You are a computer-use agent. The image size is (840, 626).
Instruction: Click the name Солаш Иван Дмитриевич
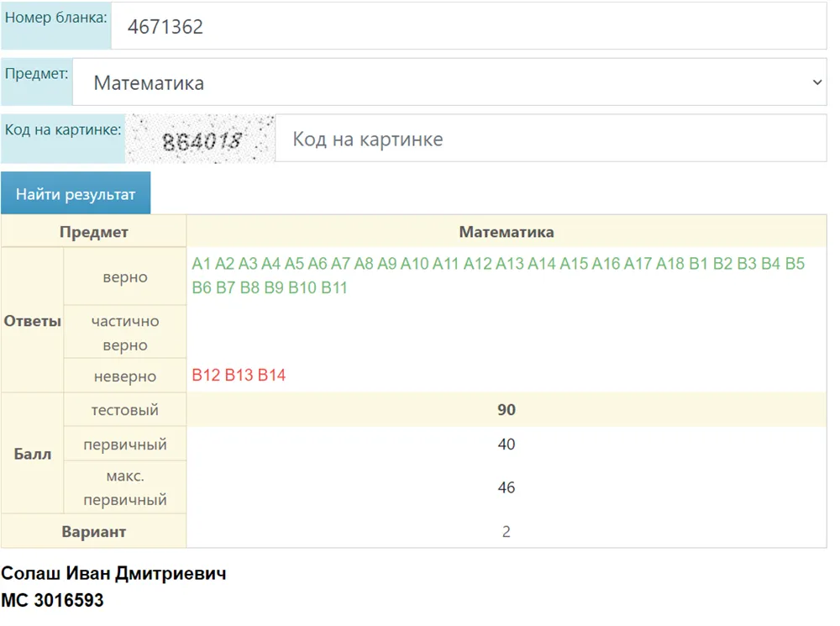(113, 573)
